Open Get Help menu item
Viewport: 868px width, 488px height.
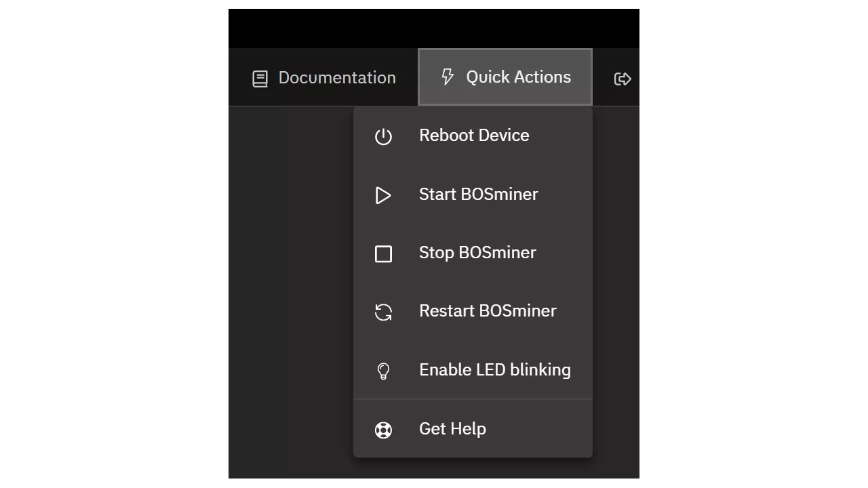473,429
